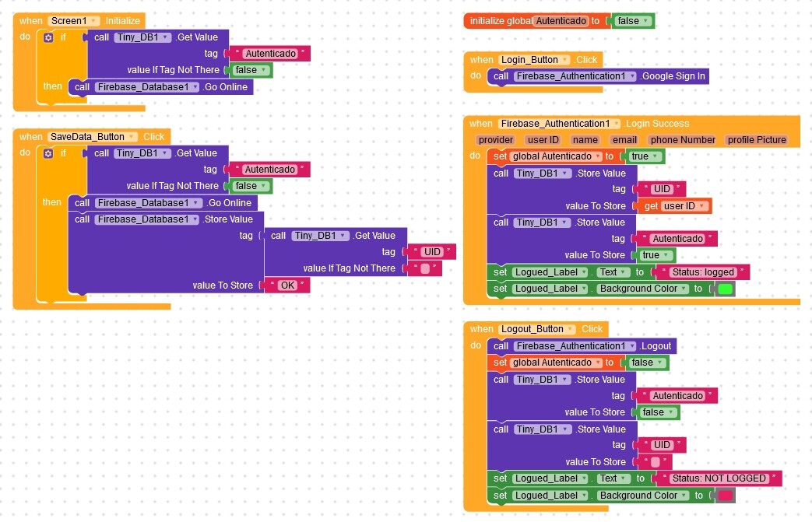Edit the 'UID' tag string in SaveData_Button block

point(432,252)
